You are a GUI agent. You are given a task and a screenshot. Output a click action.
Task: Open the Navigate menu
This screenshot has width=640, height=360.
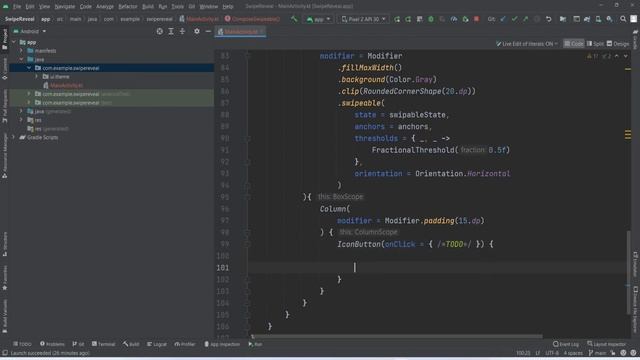click(x=64, y=6)
